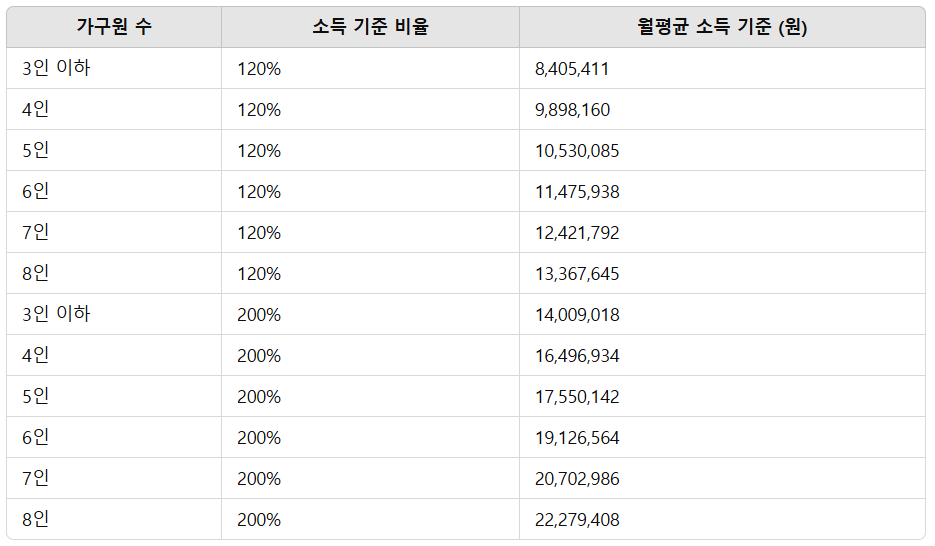Click the amount 22,279,408

pyautogui.click(x=577, y=520)
